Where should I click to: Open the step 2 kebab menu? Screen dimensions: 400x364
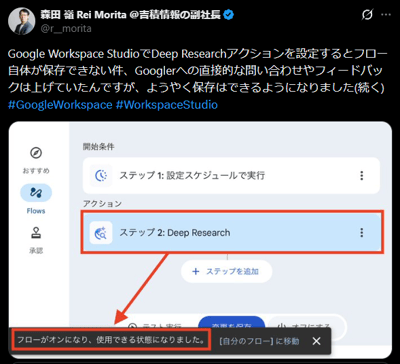tap(362, 232)
